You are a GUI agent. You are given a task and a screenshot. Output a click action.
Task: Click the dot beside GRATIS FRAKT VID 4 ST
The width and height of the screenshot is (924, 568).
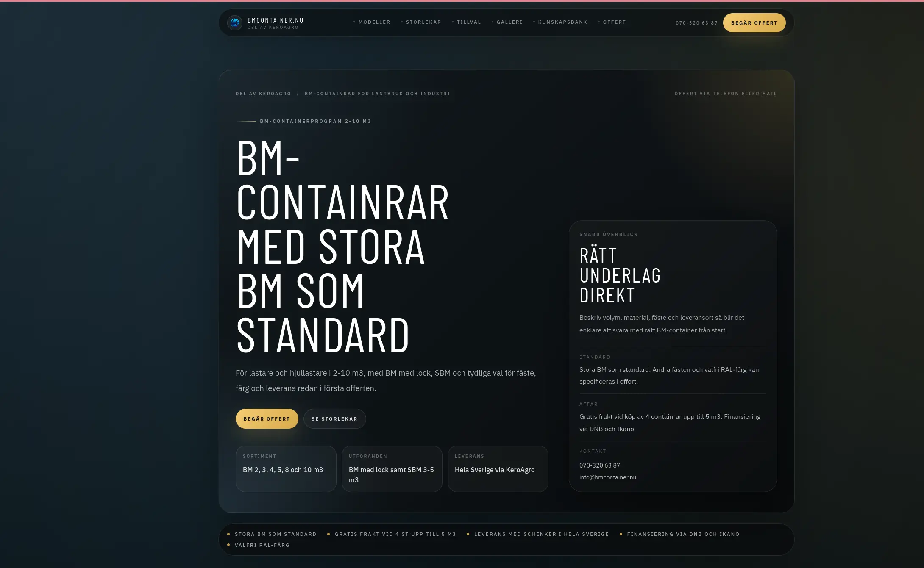328,534
